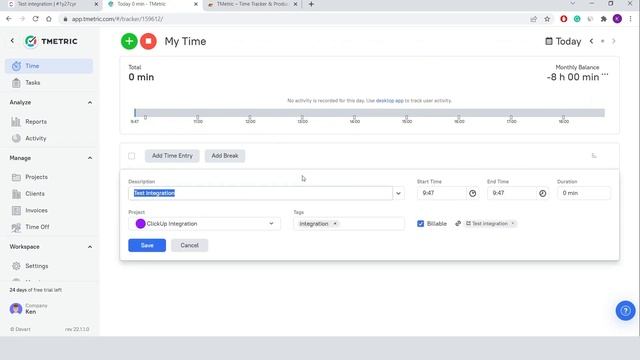Jump to the current day dot
Screen dimensions: 640x360
pyautogui.click(x=602, y=41)
